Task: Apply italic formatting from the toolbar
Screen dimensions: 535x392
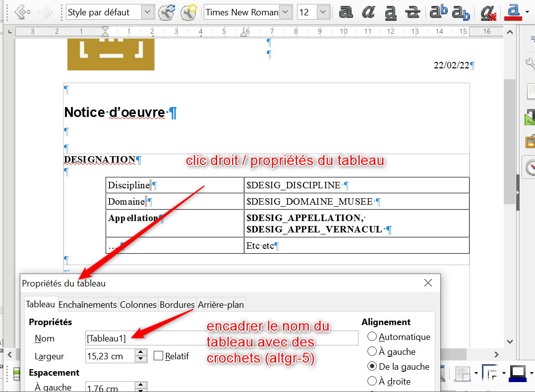Action: pos(368,12)
